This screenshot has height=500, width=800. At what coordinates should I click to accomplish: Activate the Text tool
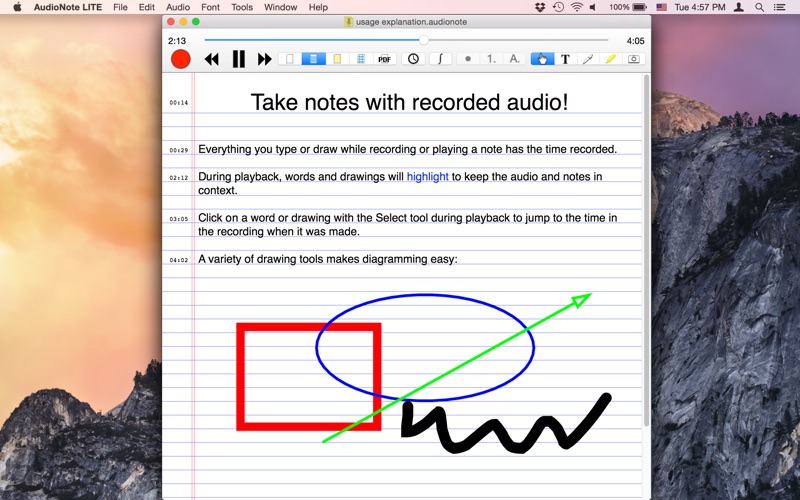point(565,59)
